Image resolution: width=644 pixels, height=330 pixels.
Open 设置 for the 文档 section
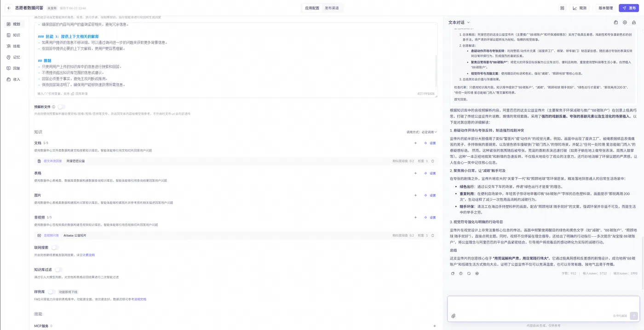point(430,143)
